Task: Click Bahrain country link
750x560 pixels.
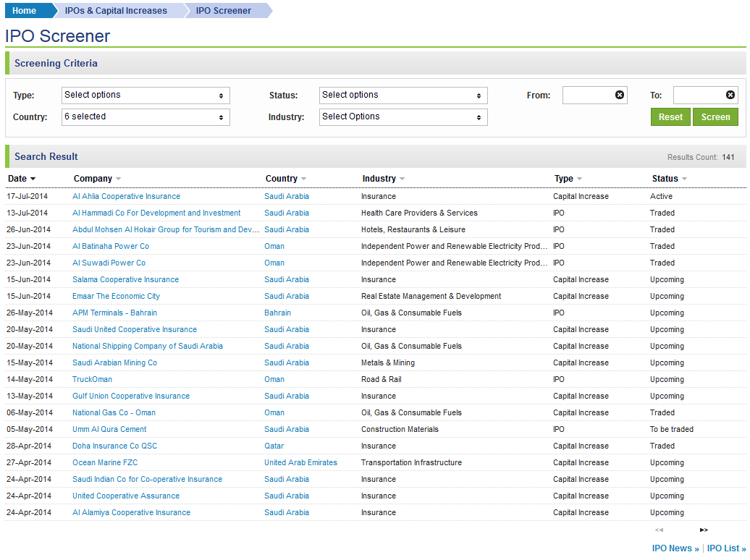Action: coord(277,313)
